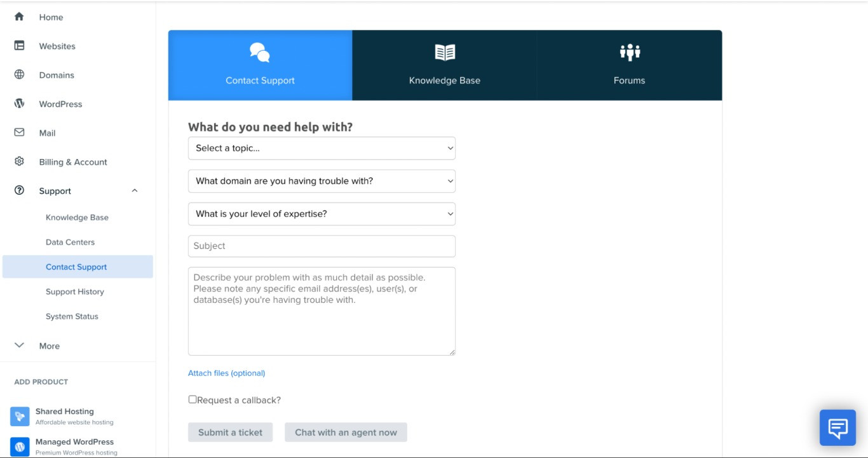Viewport: 868px width, 458px height.
Task: Click the ADD PRODUCT label
Action: pos(41,382)
